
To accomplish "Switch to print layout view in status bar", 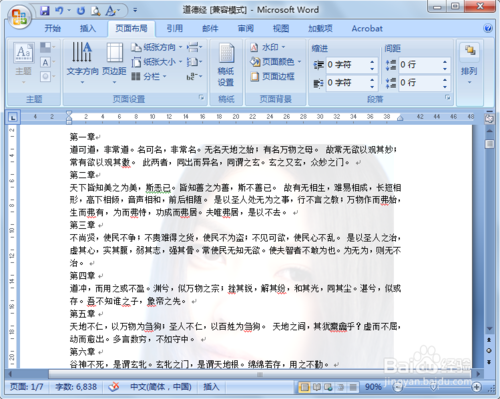I will pyautogui.click(x=304, y=387).
